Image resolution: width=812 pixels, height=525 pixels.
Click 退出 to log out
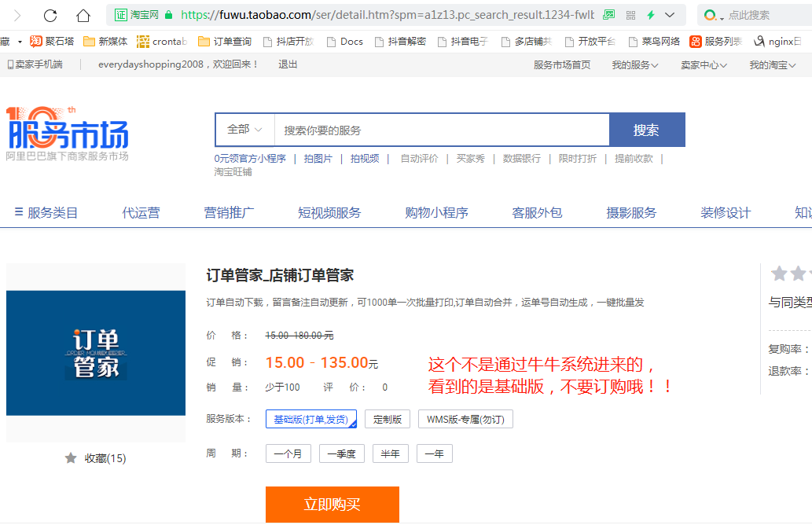[288, 64]
